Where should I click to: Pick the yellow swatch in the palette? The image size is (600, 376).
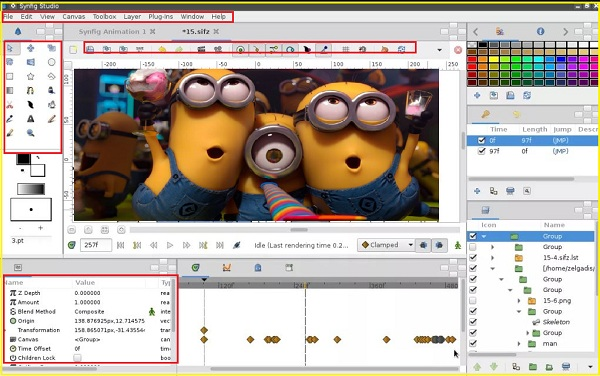(x=494, y=59)
